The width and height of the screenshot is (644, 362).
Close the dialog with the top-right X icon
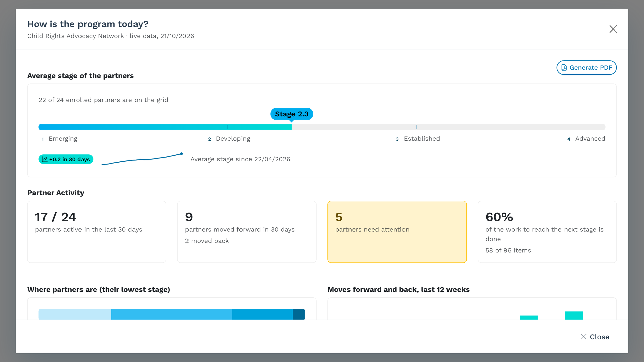613,29
